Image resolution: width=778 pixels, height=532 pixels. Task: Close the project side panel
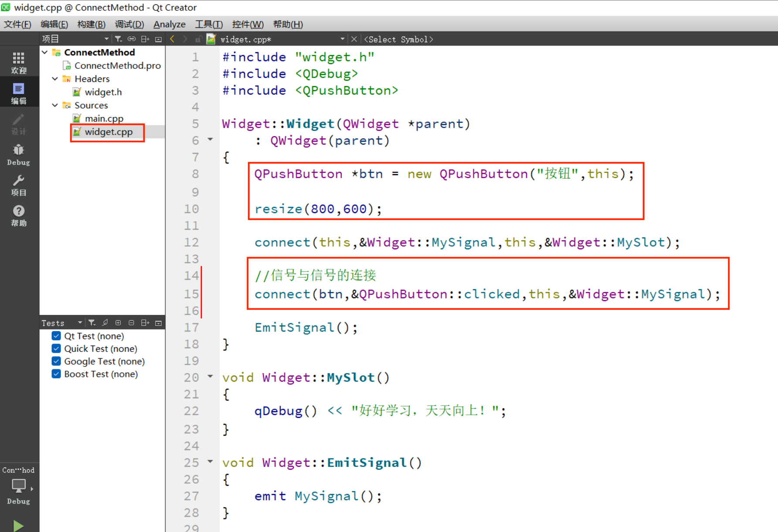click(159, 39)
